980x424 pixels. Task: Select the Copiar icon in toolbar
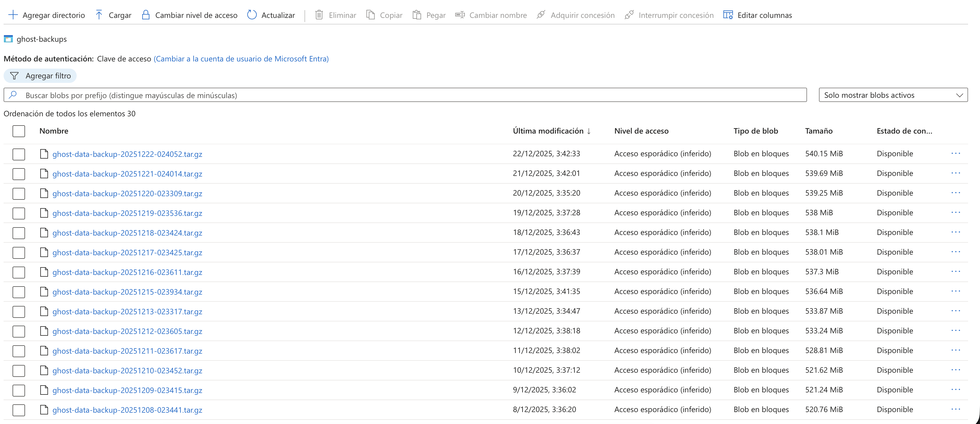370,15
